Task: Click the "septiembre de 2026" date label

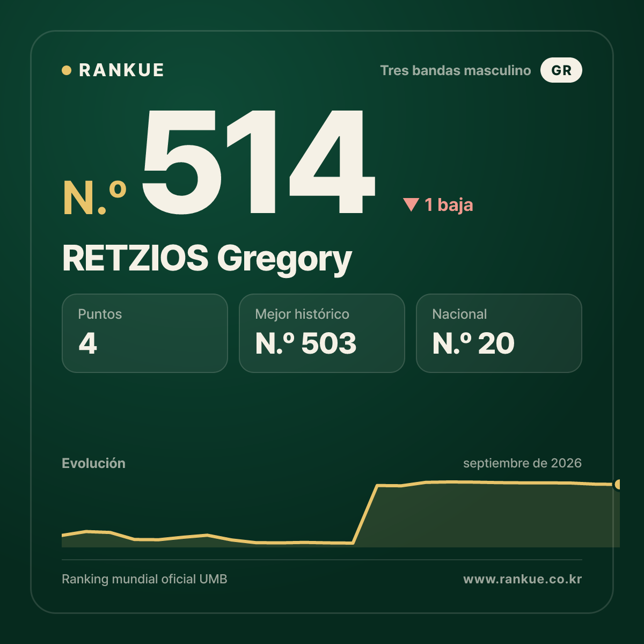Action: (x=522, y=463)
